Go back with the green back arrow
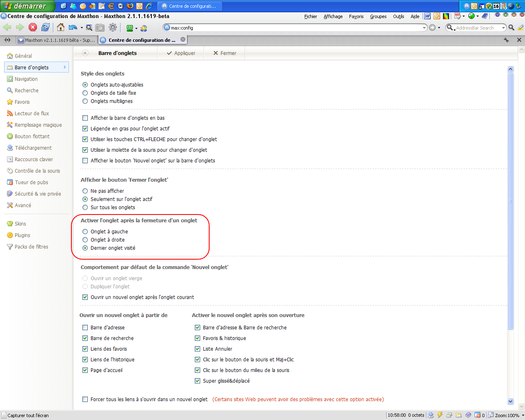The height and width of the screenshot is (420, 525). 7,27
